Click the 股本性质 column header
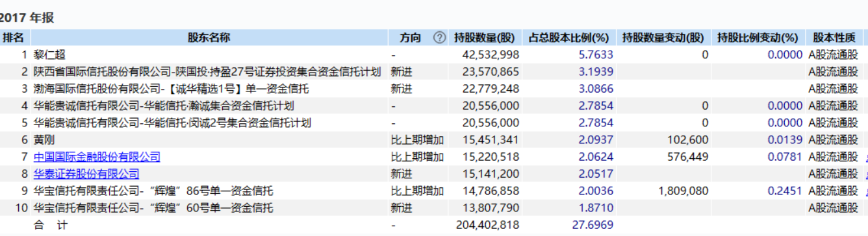The width and height of the screenshot is (868, 236). 834,38
